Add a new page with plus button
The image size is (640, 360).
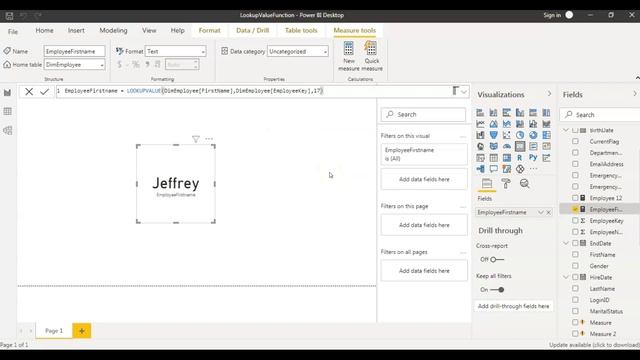coord(82,331)
